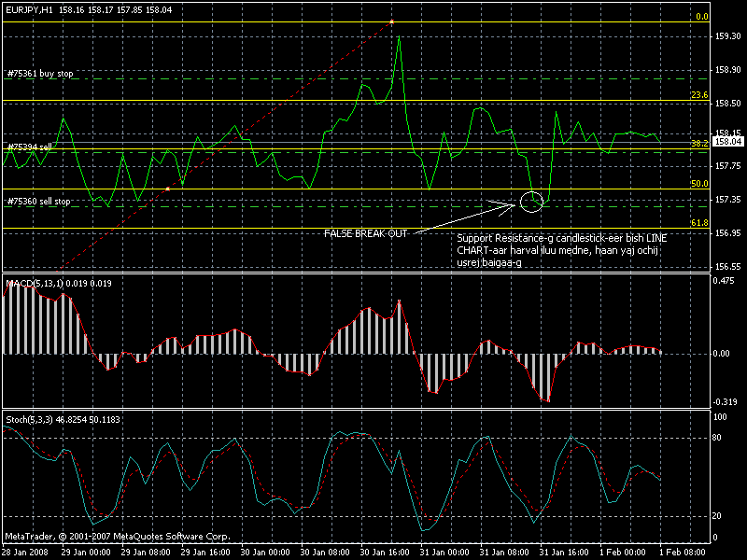Click the 159.30 price scale value
This screenshot has height=560, width=747.
[x=727, y=36]
